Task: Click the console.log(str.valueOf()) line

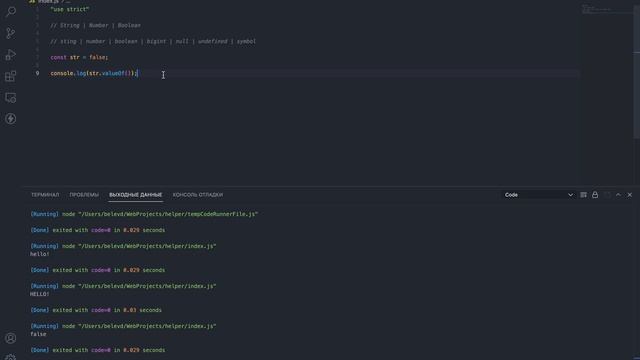Action: (x=94, y=73)
